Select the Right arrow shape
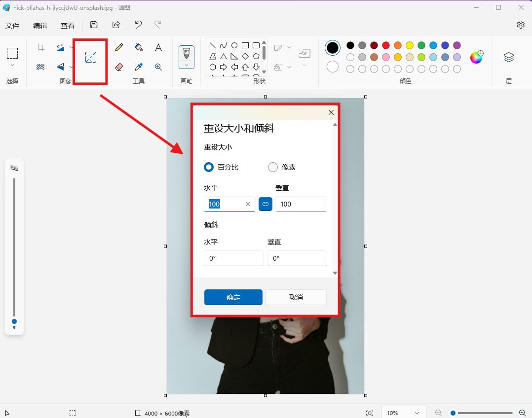Viewport: 532px width, 418px height. pyautogui.click(x=223, y=67)
